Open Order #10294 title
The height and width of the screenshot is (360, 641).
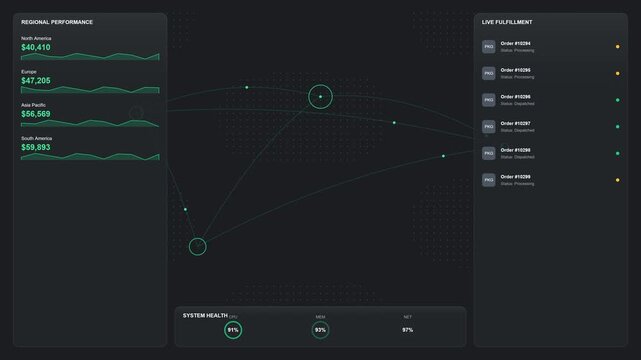515,43
